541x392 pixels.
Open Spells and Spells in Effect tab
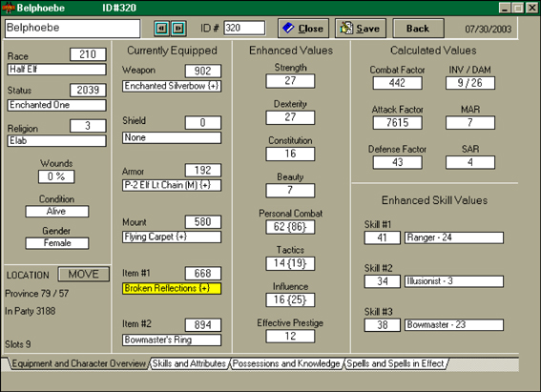pyautogui.click(x=395, y=363)
